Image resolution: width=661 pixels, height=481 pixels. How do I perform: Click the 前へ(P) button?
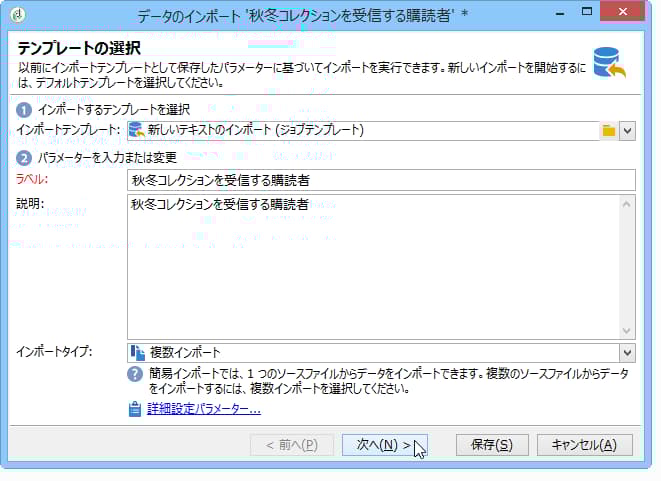coord(292,445)
